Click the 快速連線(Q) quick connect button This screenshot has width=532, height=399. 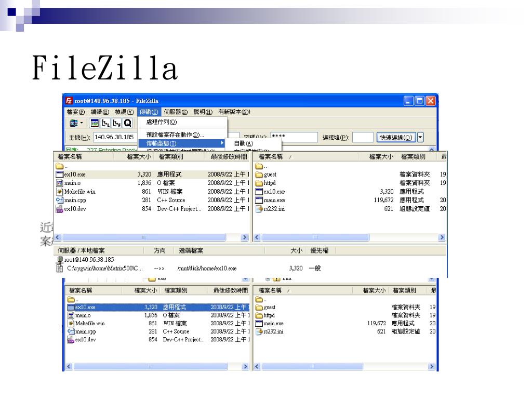[396, 137]
